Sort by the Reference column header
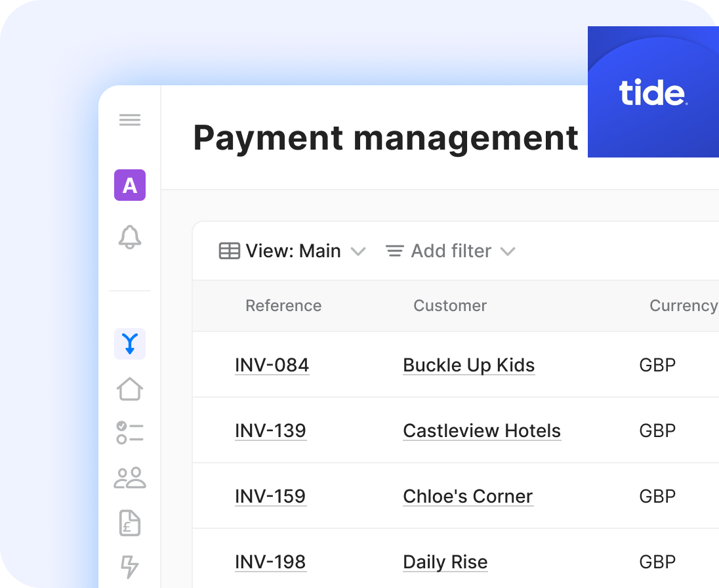 coord(283,306)
